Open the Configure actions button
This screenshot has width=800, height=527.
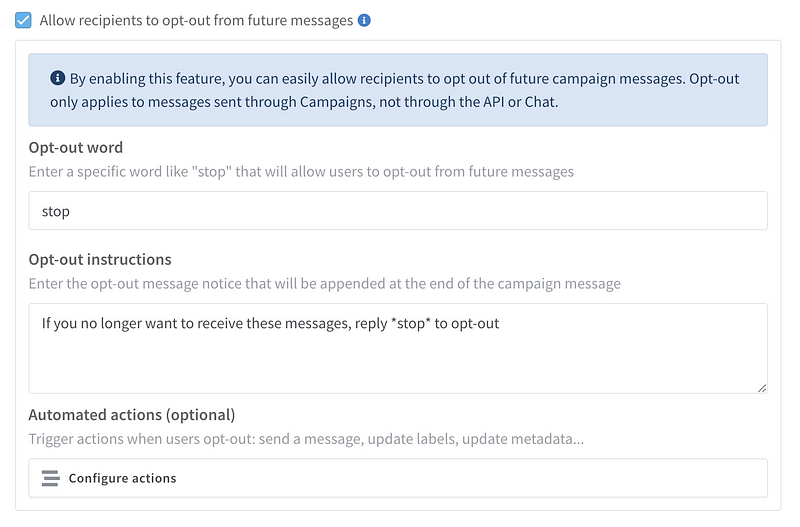(x=122, y=478)
